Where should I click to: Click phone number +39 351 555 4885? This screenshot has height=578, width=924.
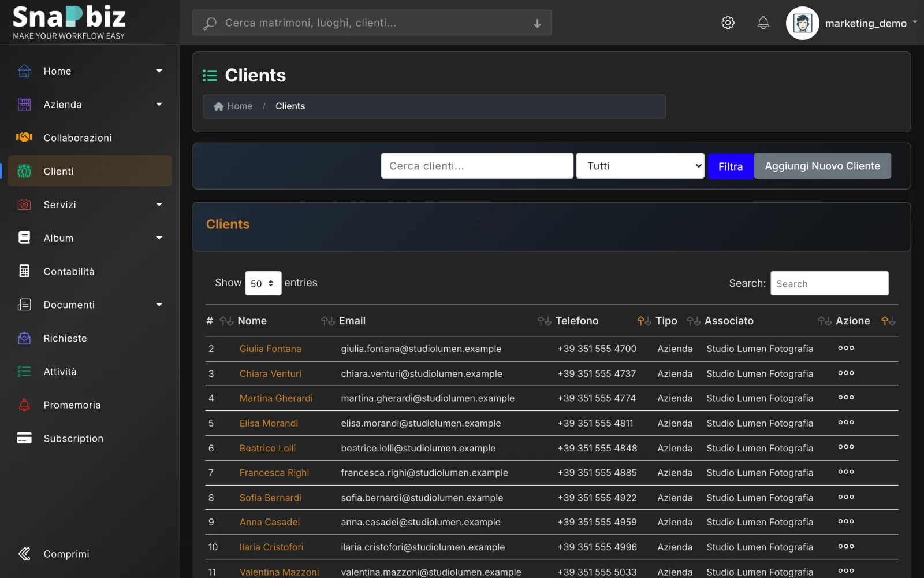click(597, 473)
